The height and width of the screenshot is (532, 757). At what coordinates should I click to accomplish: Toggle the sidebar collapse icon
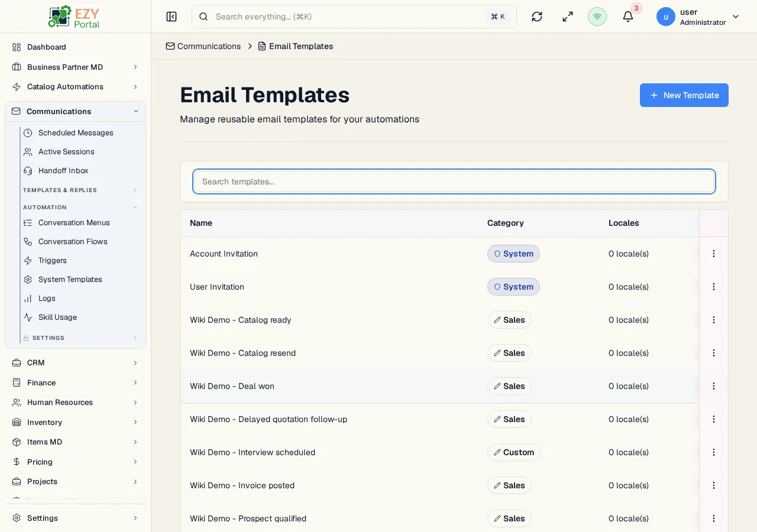tap(172, 17)
